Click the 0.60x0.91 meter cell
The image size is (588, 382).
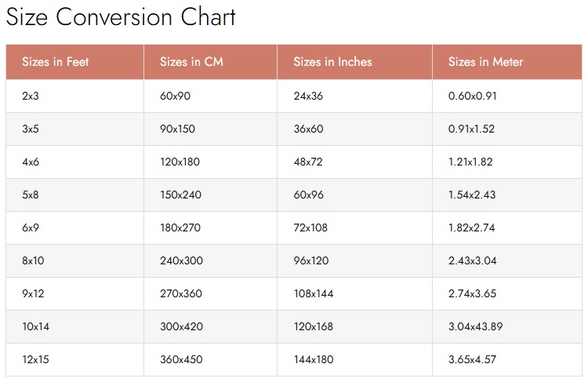[x=507, y=96]
